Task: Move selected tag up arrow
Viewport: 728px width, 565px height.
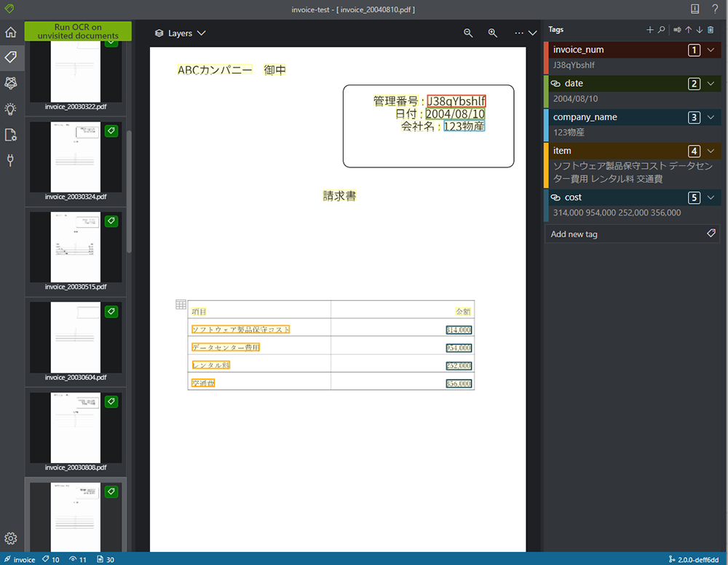Action: point(689,30)
